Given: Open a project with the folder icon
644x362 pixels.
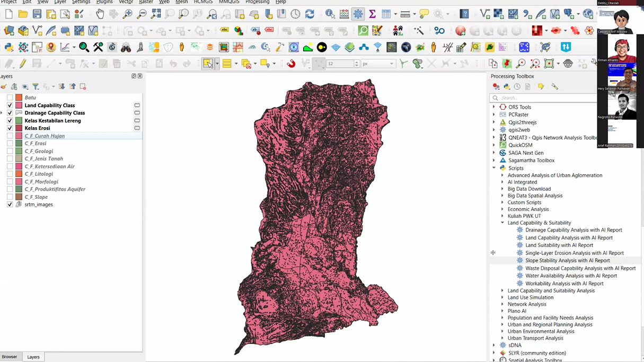Looking at the screenshot, I should coord(23,14).
